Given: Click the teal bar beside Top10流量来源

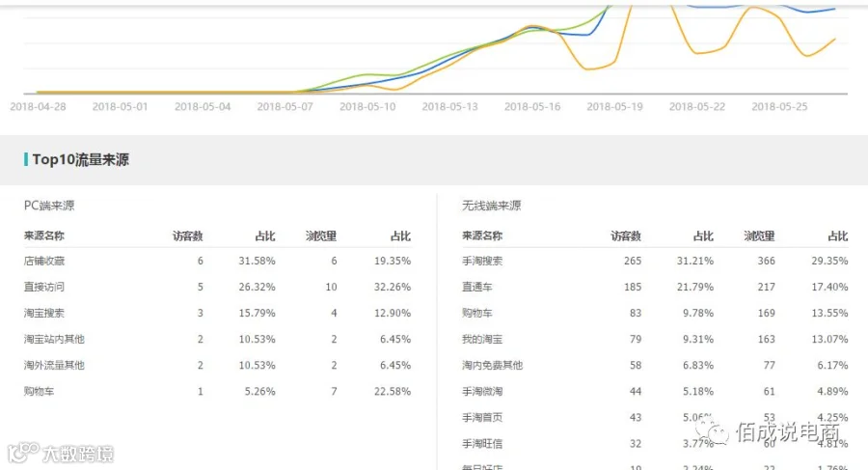Looking at the screenshot, I should click(26, 159).
